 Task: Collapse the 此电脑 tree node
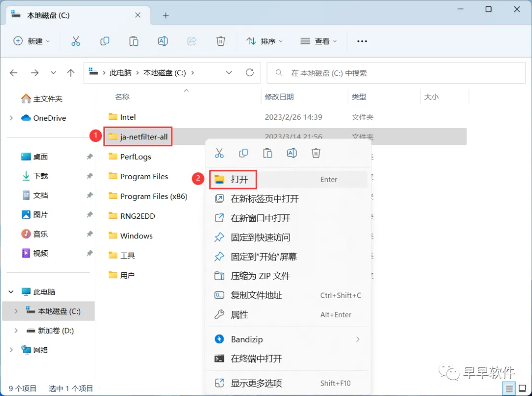tap(11, 292)
